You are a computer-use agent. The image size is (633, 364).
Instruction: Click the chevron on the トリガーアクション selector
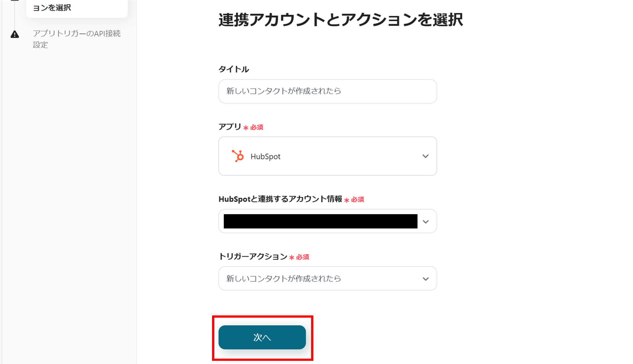coord(426,278)
